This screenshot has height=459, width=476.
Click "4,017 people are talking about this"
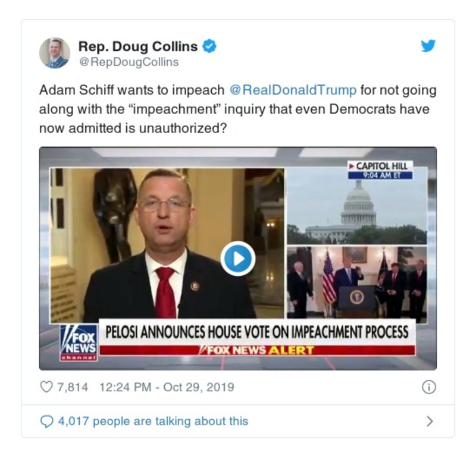tap(153, 421)
